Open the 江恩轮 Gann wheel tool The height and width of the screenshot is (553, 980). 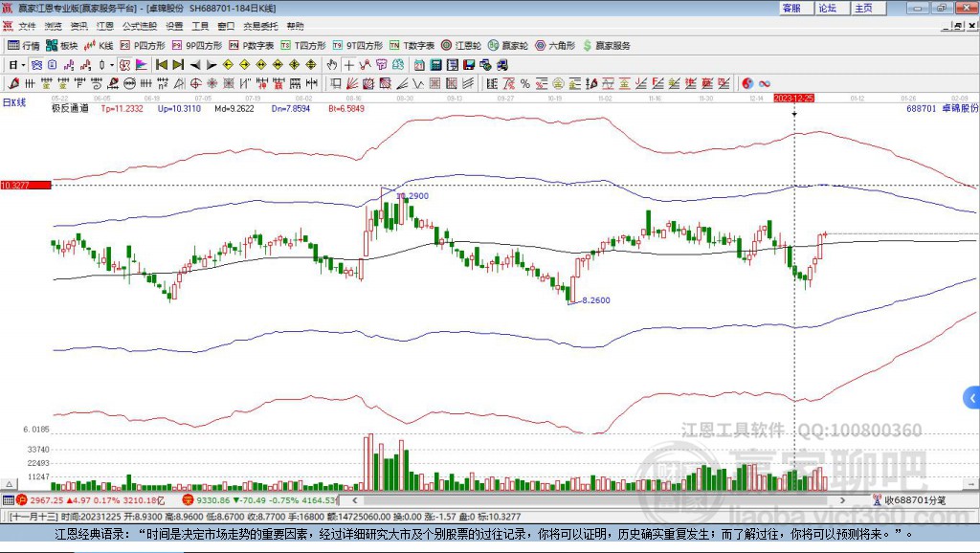click(x=461, y=46)
